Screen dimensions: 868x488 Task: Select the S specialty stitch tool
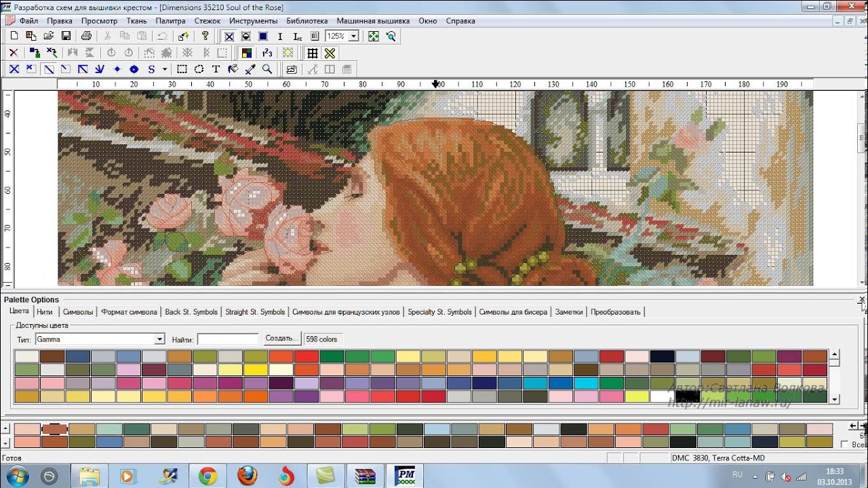point(151,69)
